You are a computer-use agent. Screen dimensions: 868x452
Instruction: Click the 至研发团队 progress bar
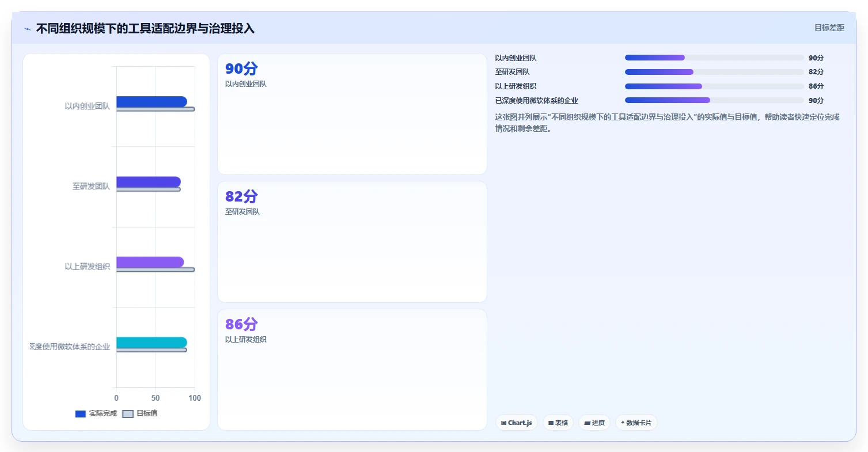[x=714, y=72]
